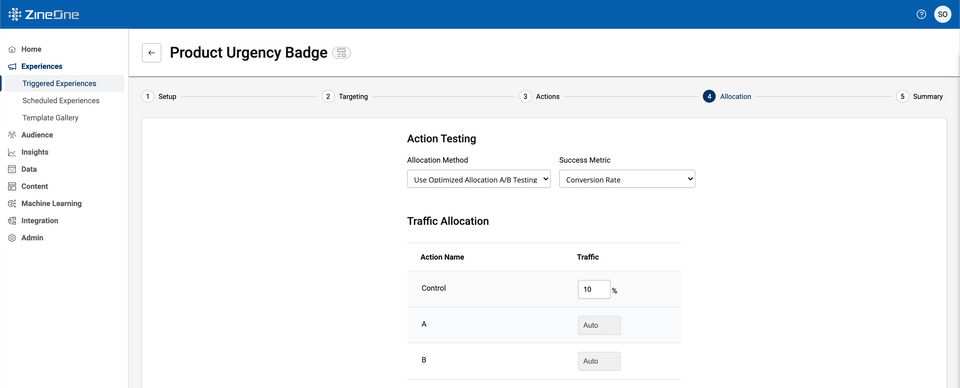
Task: Select Scheduled Experiences
Action: coord(61,100)
